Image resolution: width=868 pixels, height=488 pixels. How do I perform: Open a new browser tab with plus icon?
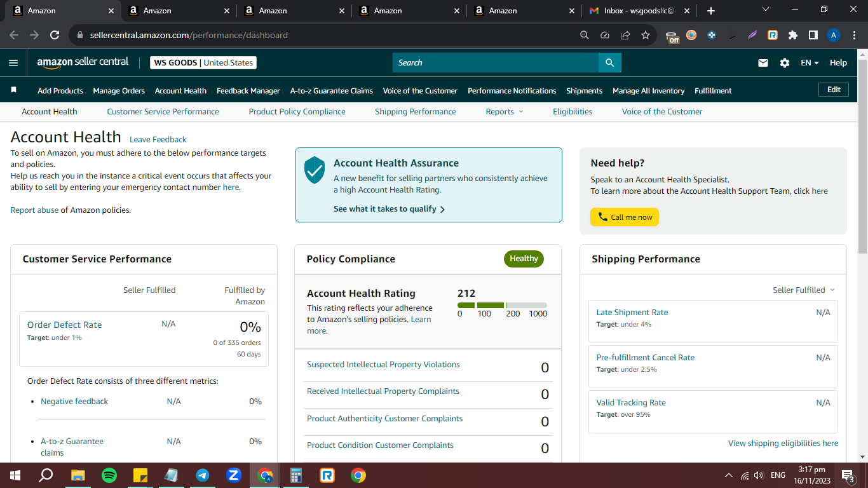pos(711,11)
